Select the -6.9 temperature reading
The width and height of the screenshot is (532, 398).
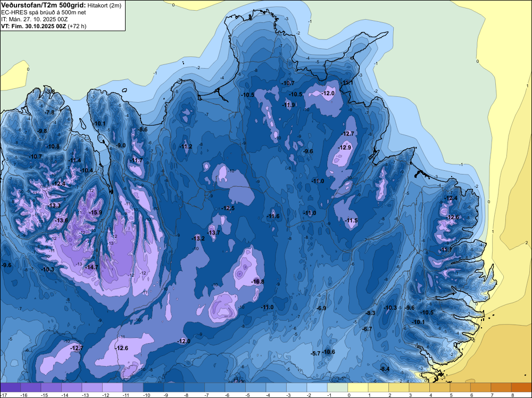tap(321, 308)
